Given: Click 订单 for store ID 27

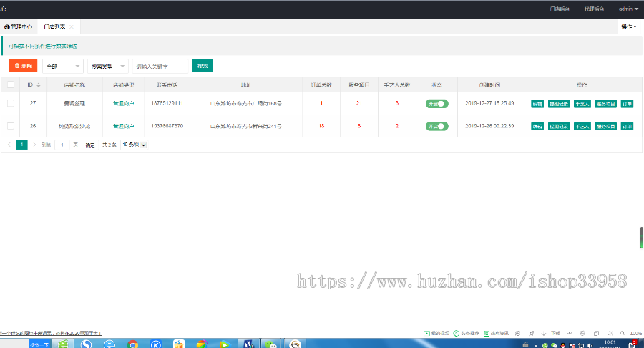Looking at the screenshot, I should point(627,104).
